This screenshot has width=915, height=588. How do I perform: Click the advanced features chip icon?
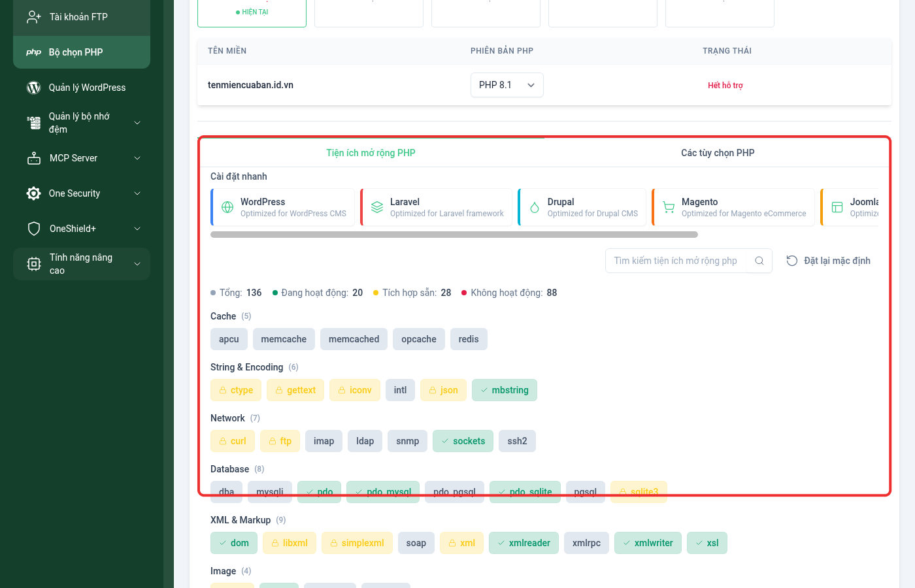34,264
